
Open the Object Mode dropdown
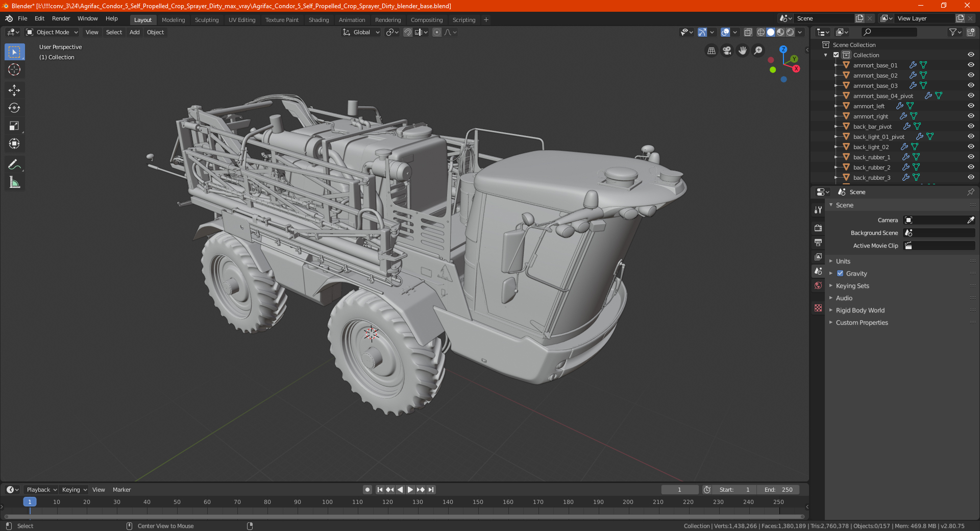[x=52, y=32]
